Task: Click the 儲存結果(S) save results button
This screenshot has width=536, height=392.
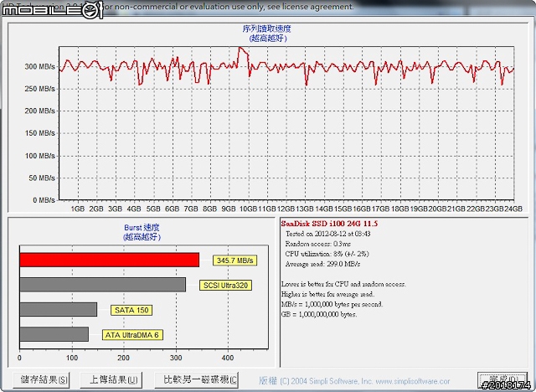Action: (41, 379)
